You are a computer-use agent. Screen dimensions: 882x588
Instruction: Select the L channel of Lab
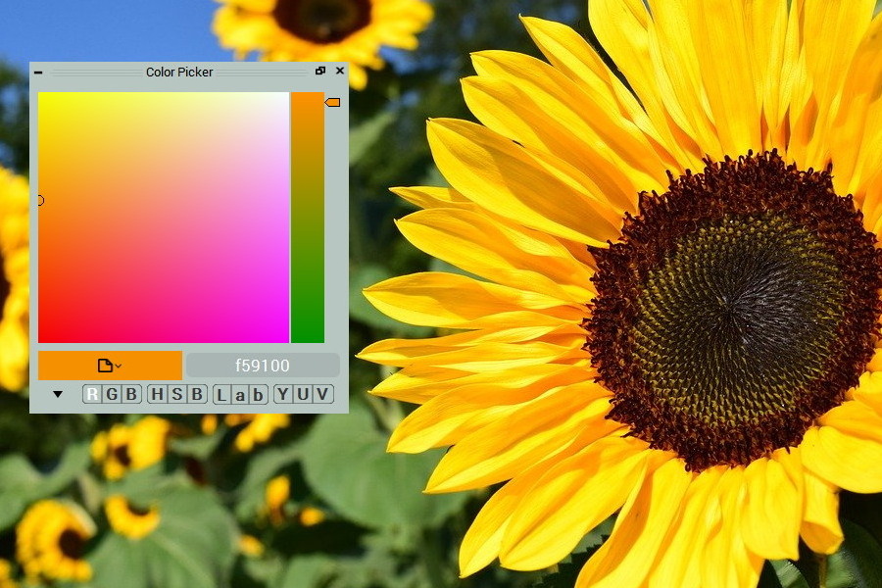221,395
